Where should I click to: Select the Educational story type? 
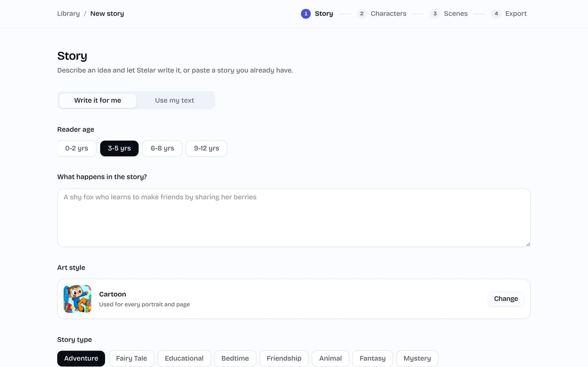click(184, 358)
